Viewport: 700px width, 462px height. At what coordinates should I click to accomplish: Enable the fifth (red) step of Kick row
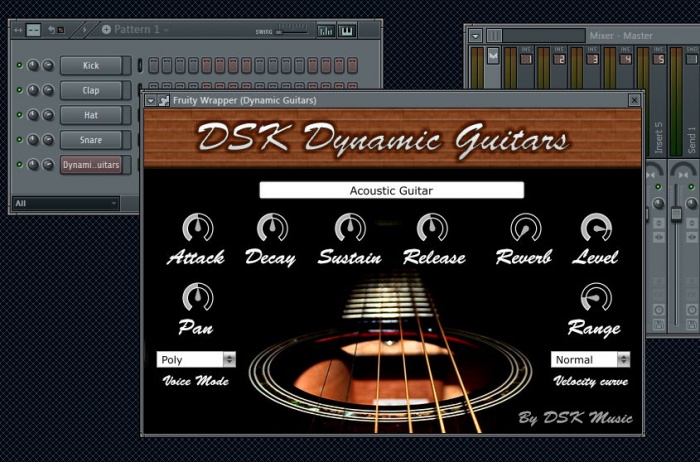(x=206, y=65)
